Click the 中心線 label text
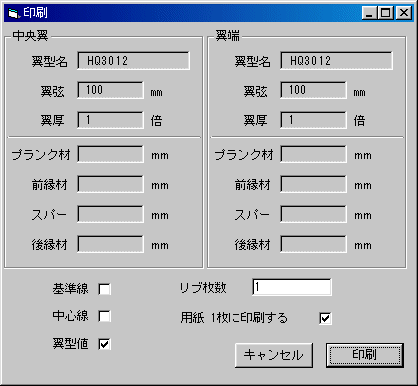 pos(70,316)
